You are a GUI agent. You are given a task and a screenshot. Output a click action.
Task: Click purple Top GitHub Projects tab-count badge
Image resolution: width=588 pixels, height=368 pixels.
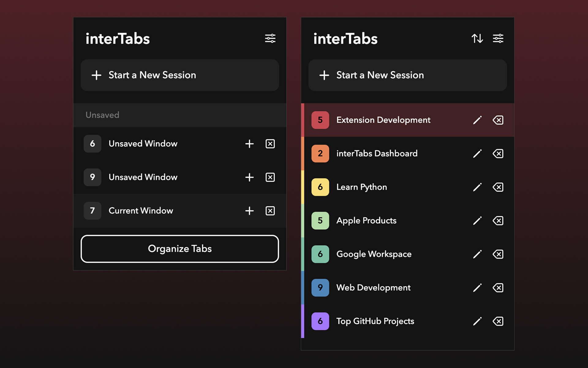[x=320, y=321]
